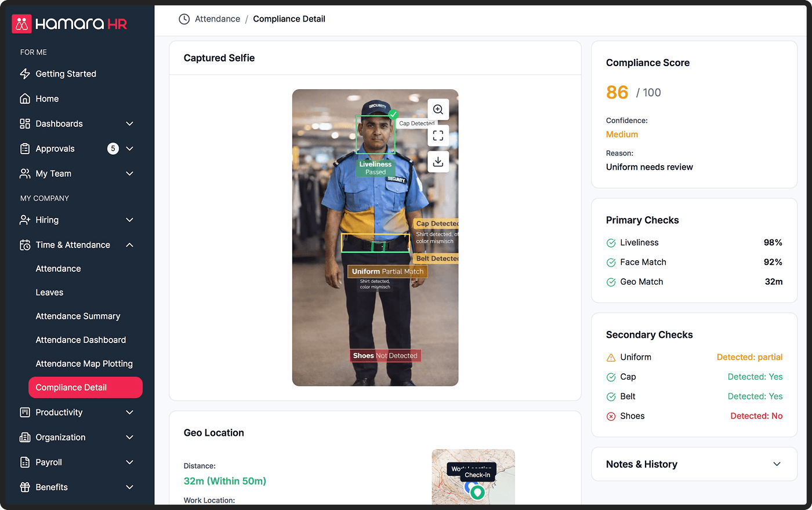Click the Face Match check icon
Screen dimensions: 812x510
611,263
